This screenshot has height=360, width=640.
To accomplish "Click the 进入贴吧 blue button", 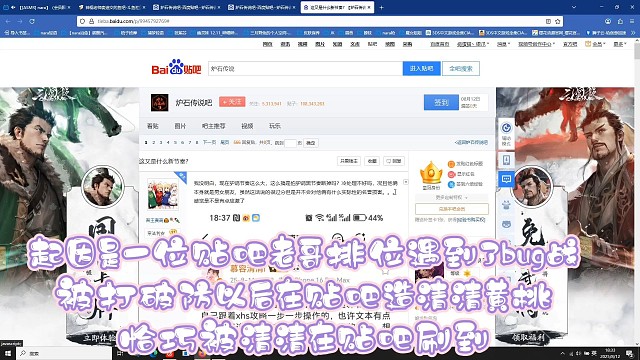I will coord(422,69).
